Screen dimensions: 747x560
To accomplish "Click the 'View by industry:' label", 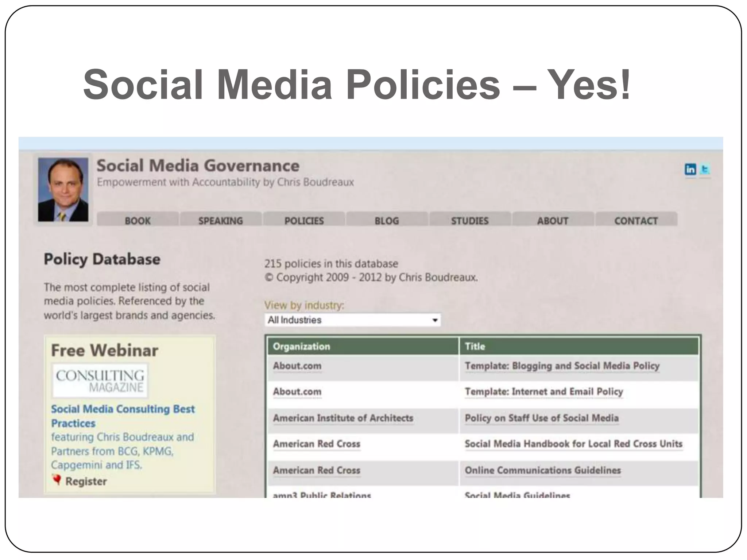I will click(304, 305).
